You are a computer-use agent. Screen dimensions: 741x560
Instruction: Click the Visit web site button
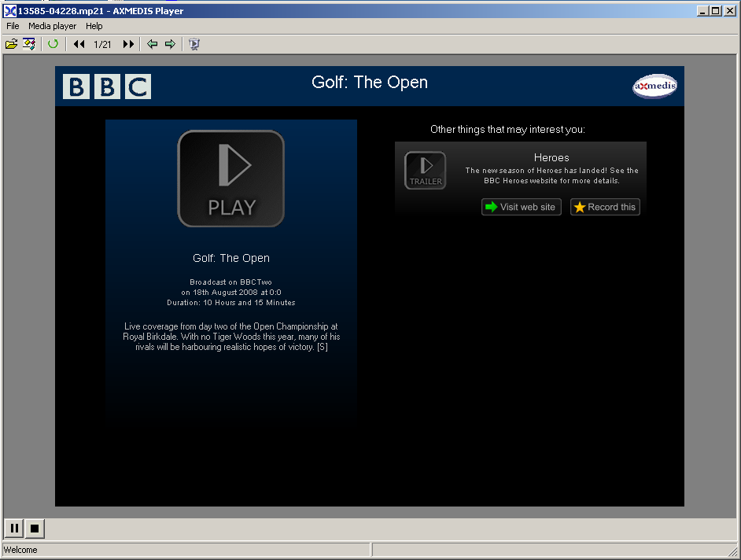[x=522, y=207]
